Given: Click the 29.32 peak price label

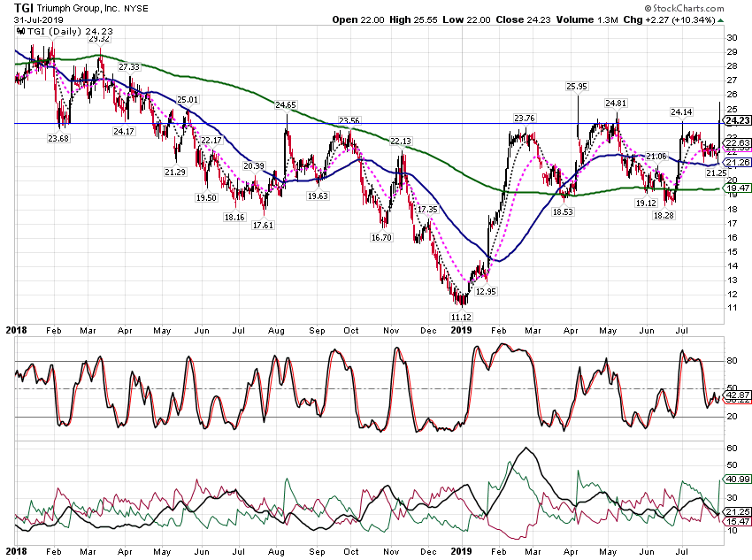Looking at the screenshot, I should (x=99, y=39).
